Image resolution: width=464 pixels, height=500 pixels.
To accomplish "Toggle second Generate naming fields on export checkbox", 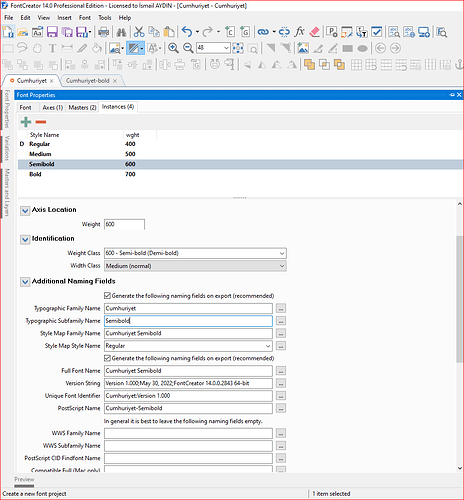I will click(107, 358).
